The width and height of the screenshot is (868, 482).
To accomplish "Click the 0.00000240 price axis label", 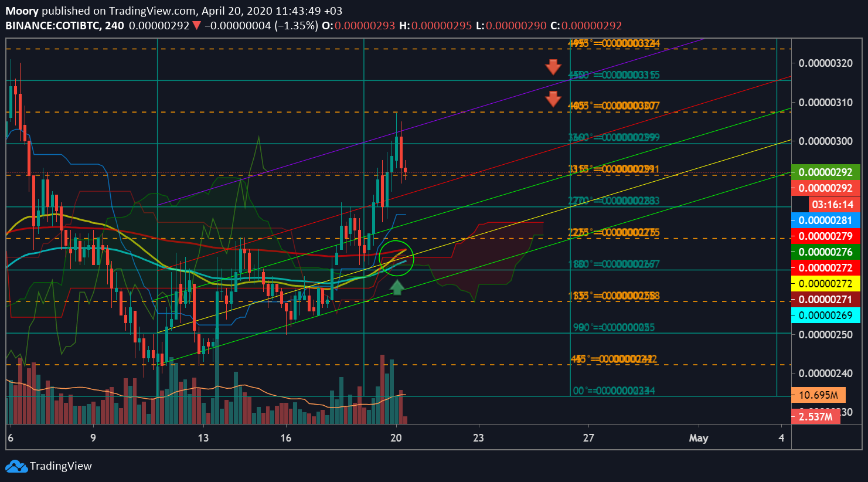I will tap(826, 374).
